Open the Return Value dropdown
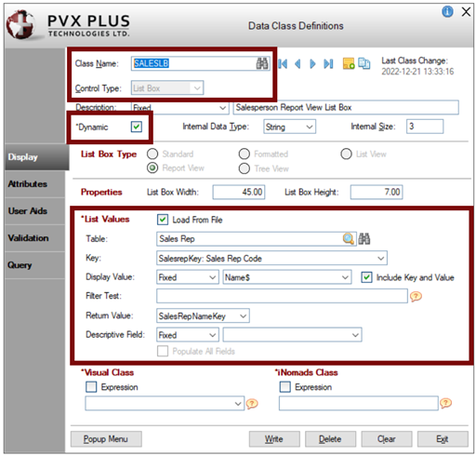The height and width of the screenshot is (456, 476). pos(203,315)
